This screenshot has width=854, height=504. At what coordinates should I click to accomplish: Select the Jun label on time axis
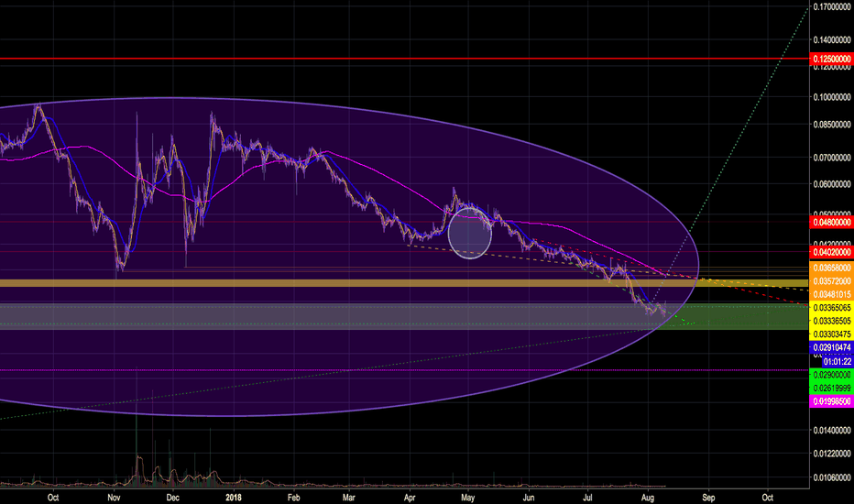click(x=529, y=498)
